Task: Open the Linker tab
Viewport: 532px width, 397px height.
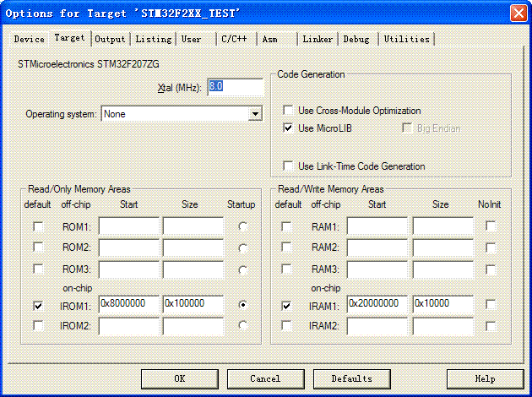Action: (x=318, y=39)
